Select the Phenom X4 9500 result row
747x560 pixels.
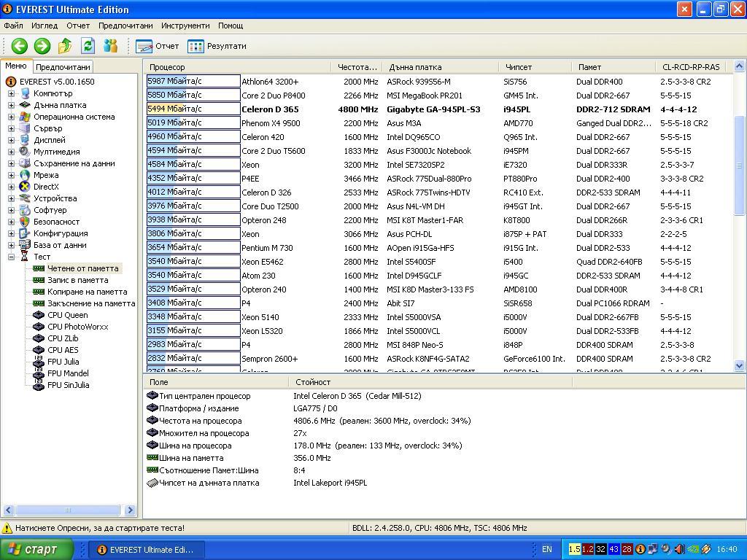pyautogui.click(x=438, y=123)
